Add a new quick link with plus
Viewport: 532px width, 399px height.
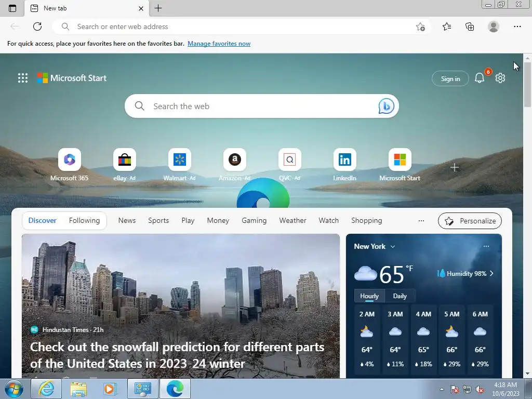pyautogui.click(x=455, y=167)
